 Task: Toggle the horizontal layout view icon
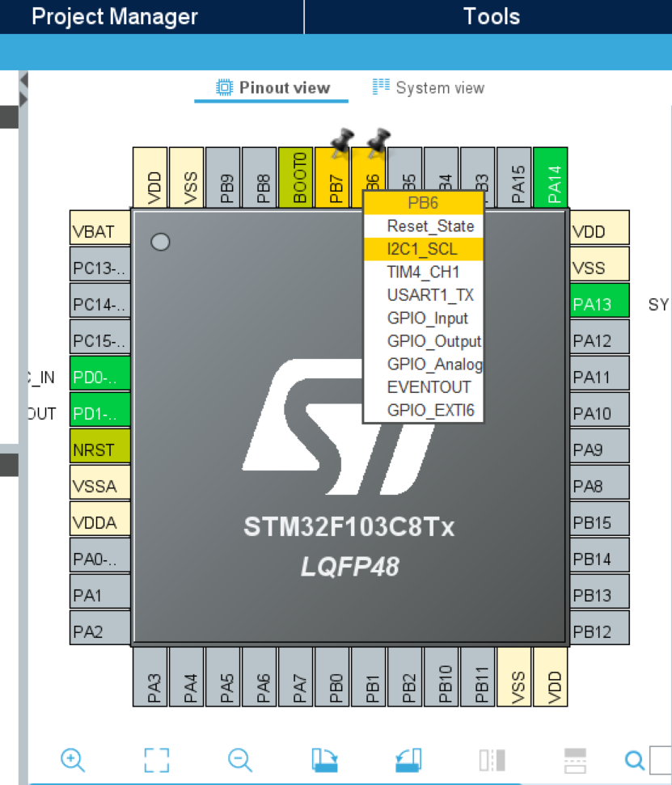coord(575,760)
